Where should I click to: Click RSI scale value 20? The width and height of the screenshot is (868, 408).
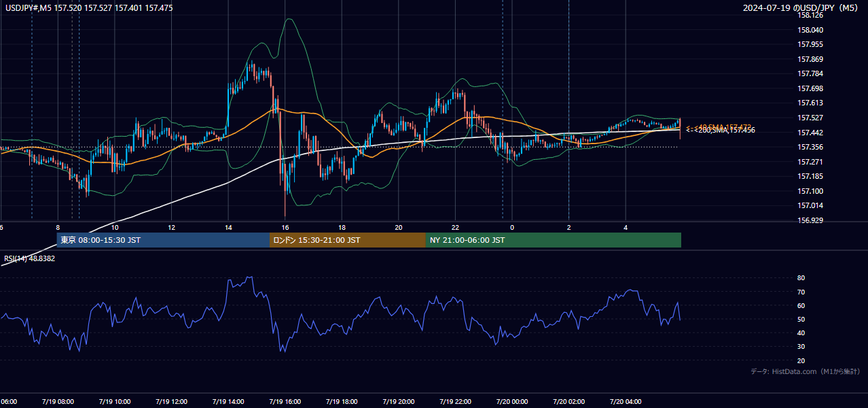[801, 360]
